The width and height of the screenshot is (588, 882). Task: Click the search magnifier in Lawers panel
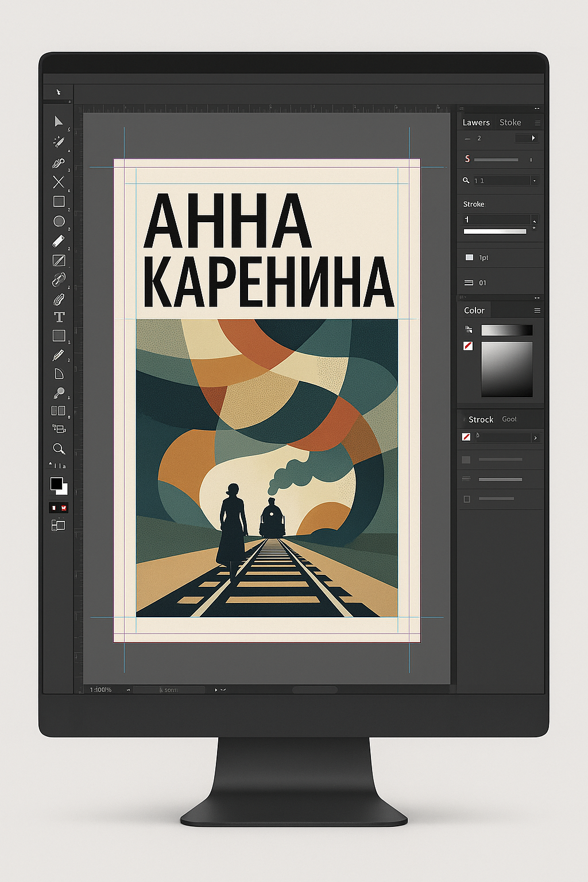click(466, 180)
